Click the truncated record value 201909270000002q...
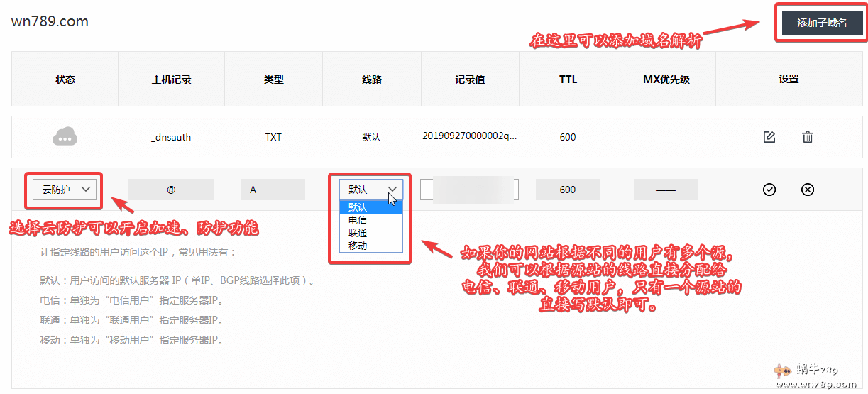The image size is (868, 394). 469,137
